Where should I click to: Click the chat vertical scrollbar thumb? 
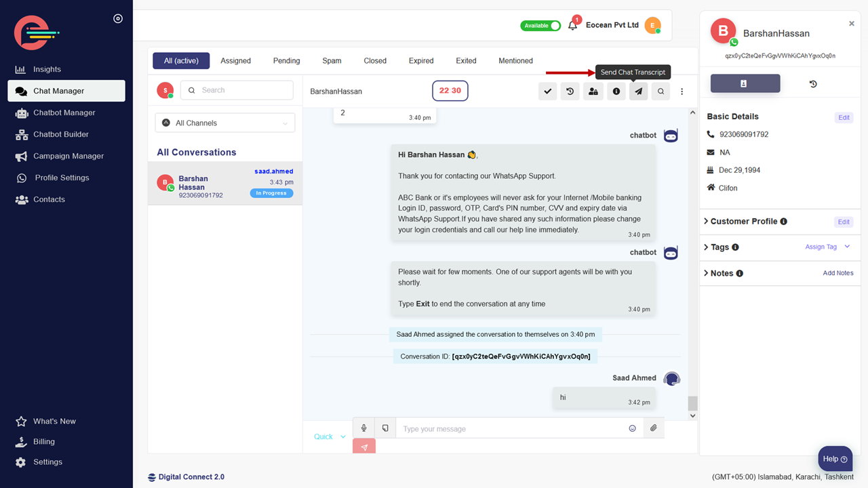click(692, 403)
